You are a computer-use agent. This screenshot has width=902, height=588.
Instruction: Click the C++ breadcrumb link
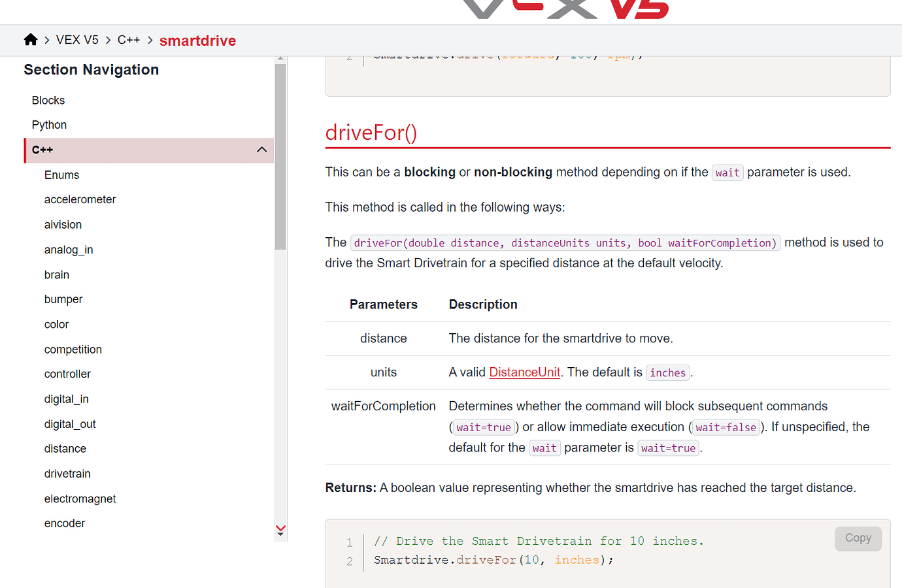(x=128, y=39)
